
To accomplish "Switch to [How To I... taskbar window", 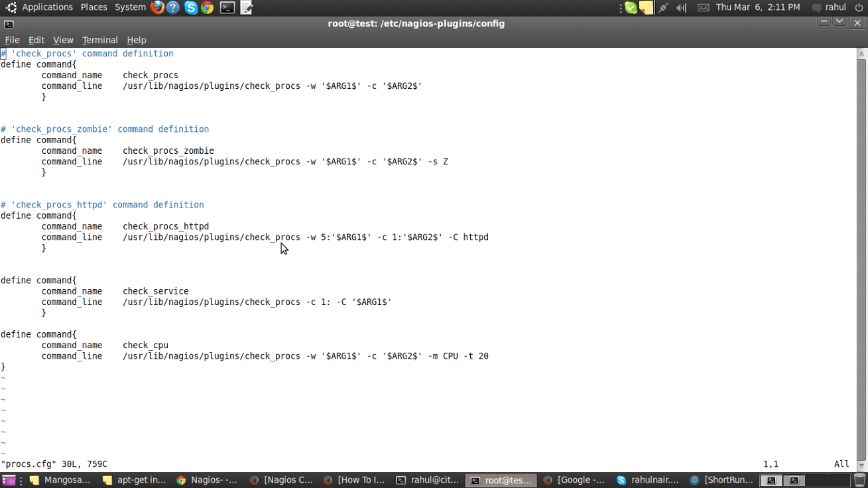I will pos(354,480).
